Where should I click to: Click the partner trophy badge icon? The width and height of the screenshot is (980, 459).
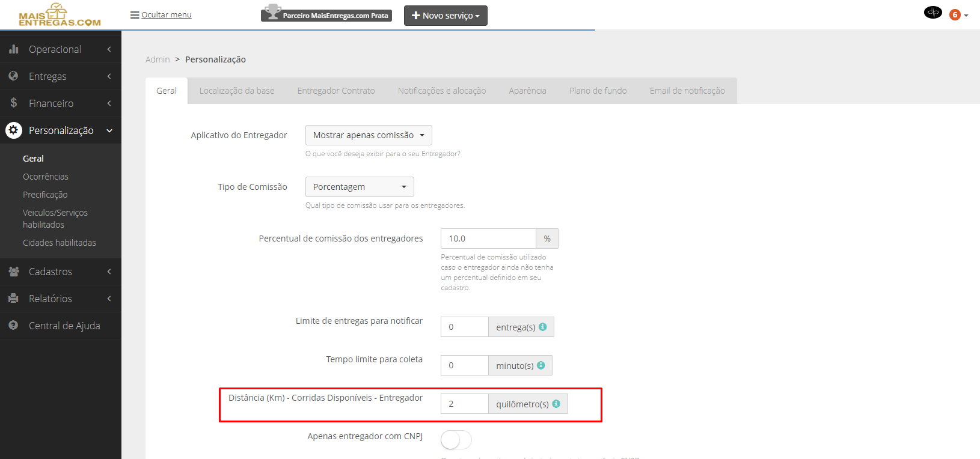(x=273, y=12)
